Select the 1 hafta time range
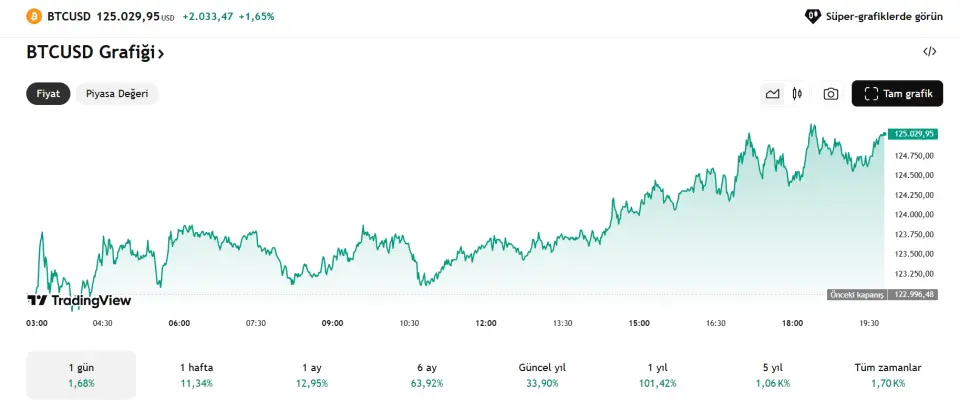960x402 pixels. 196,375
